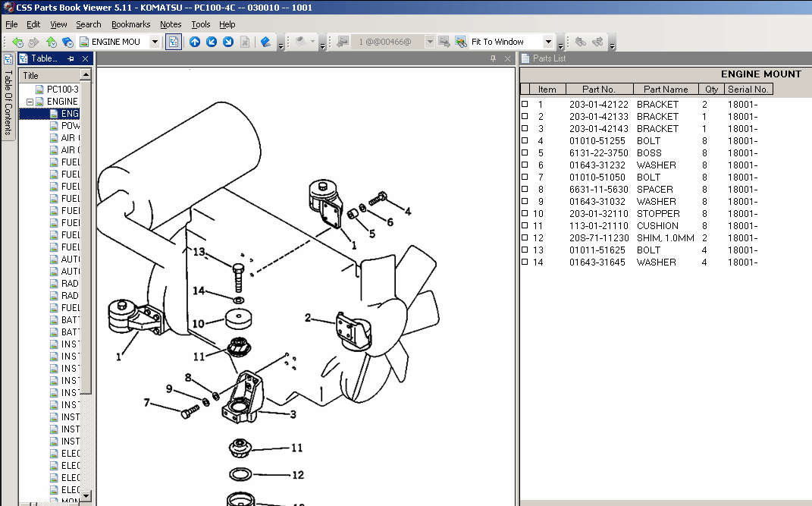
Task: Click the blue up-arrow page button
Action: click(x=195, y=42)
